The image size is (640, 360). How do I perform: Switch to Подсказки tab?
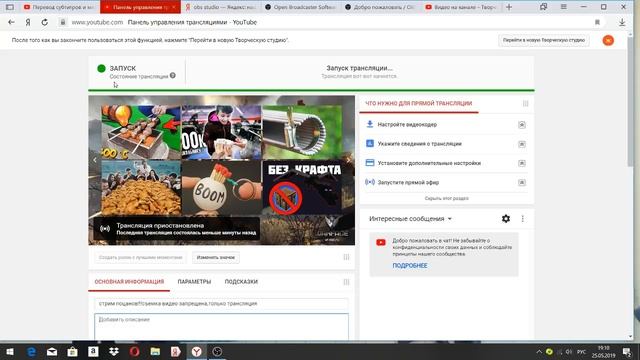tap(241, 282)
